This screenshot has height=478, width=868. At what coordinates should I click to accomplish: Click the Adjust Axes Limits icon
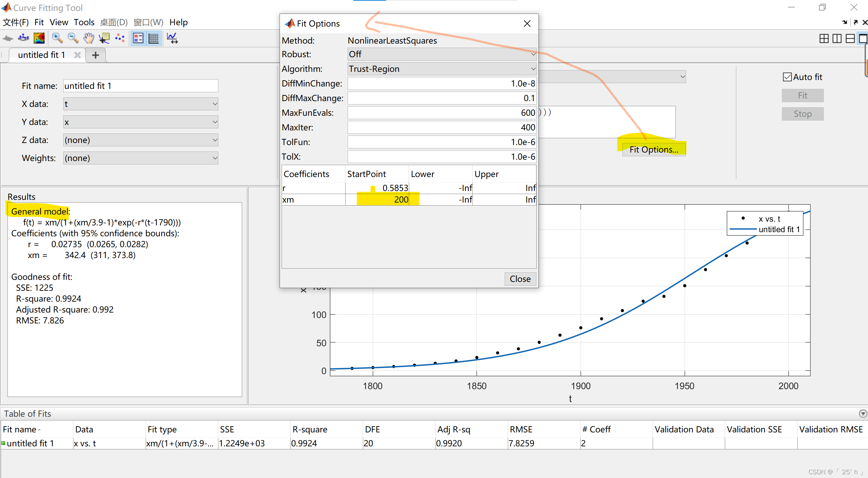[172, 38]
